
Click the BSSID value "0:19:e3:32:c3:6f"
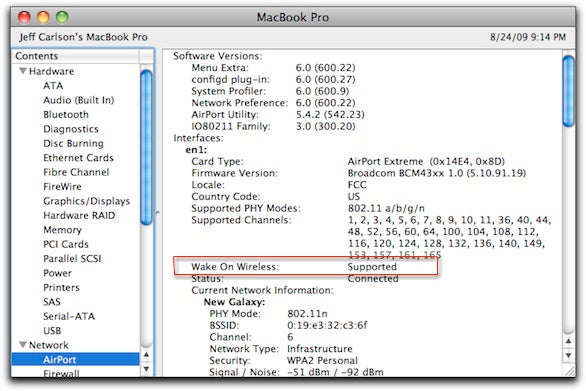(x=327, y=325)
